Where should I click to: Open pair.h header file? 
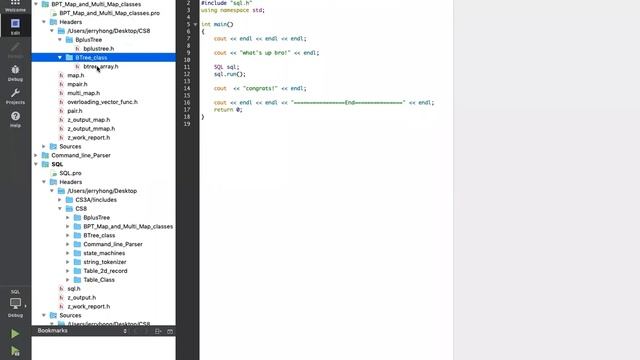coord(75,111)
